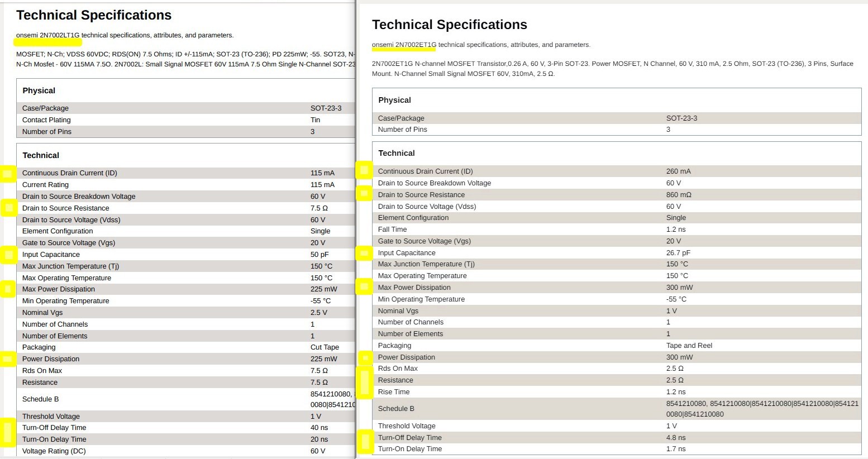Click the 860 mΩ resistance value
The height and width of the screenshot is (459, 868).
pyautogui.click(x=679, y=195)
